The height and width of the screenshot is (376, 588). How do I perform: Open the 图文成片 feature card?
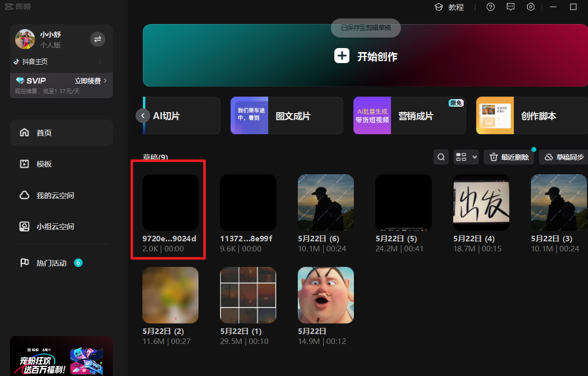(x=286, y=116)
